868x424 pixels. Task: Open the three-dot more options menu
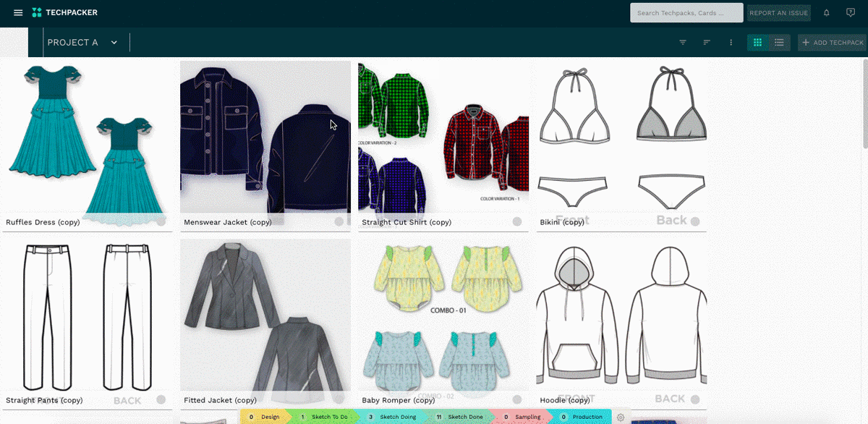(x=731, y=43)
